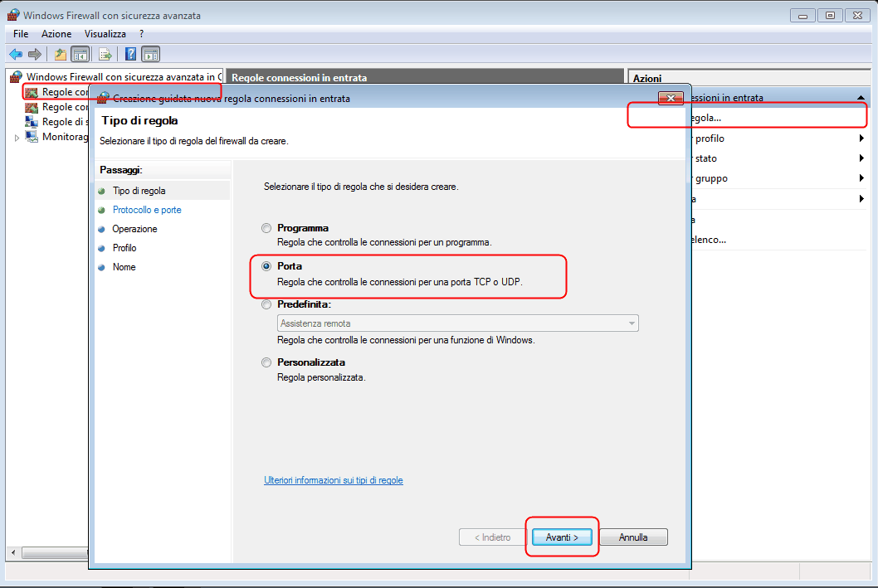
Task: Open Help via the blue question mark icon
Action: pos(130,54)
